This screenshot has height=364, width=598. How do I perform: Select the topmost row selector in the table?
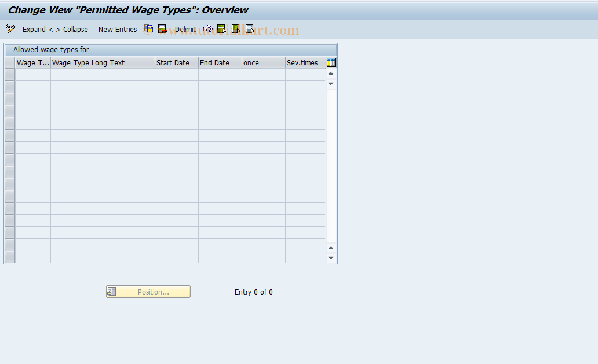click(10, 75)
